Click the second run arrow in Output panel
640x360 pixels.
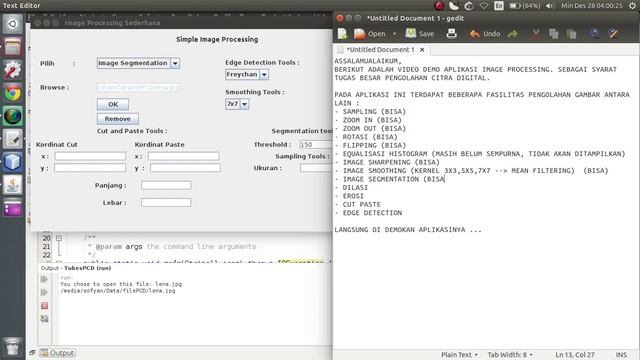44,292
